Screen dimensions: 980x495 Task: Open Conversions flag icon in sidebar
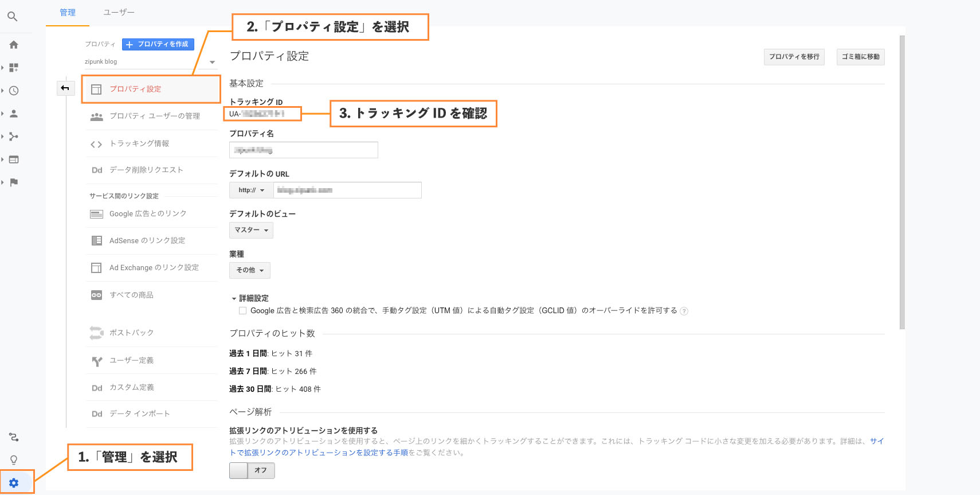tap(14, 182)
